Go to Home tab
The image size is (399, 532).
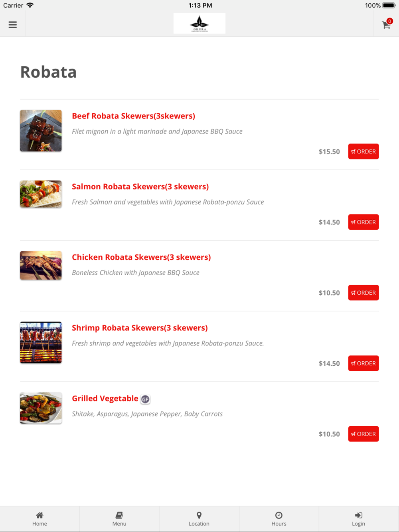click(x=40, y=519)
